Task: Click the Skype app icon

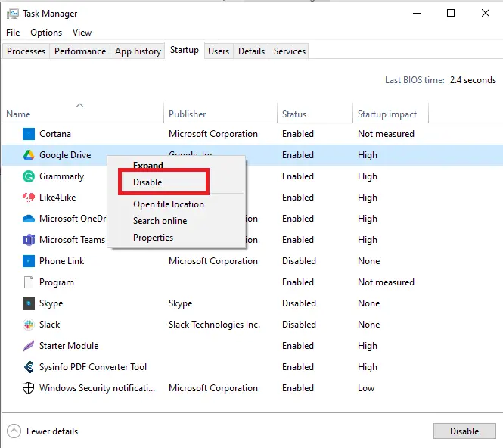Action: pos(29,303)
